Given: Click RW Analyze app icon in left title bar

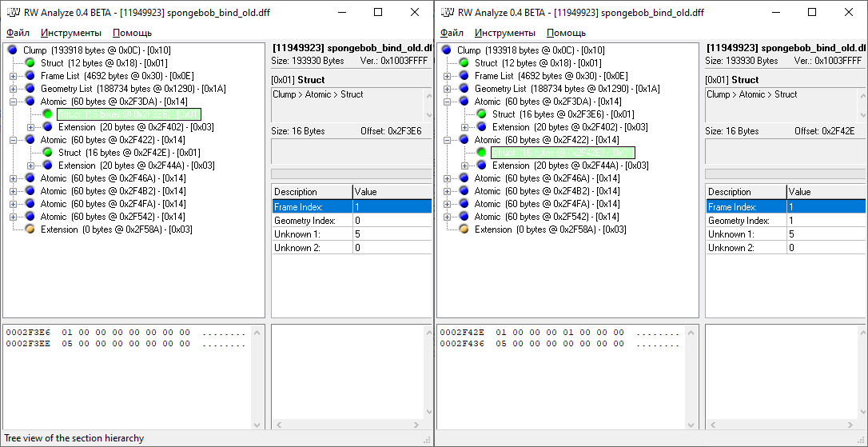Looking at the screenshot, I should point(14,12).
